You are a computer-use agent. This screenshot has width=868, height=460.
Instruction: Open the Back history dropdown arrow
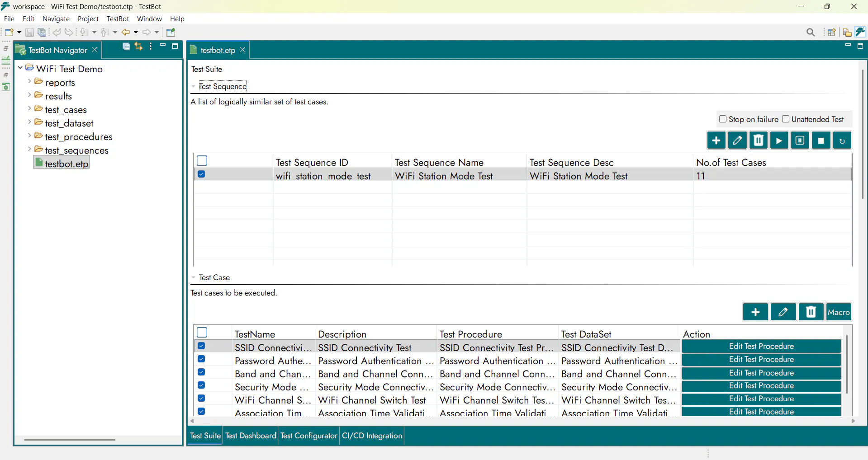tap(136, 32)
